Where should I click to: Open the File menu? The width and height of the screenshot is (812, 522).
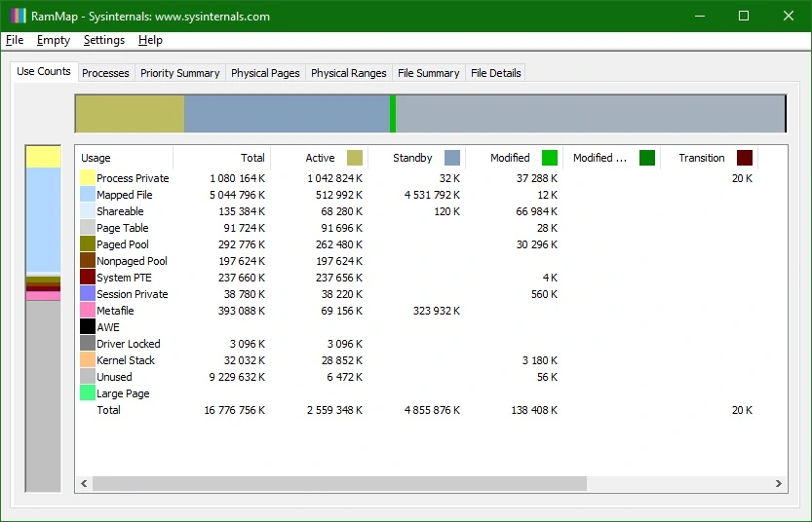click(x=15, y=40)
